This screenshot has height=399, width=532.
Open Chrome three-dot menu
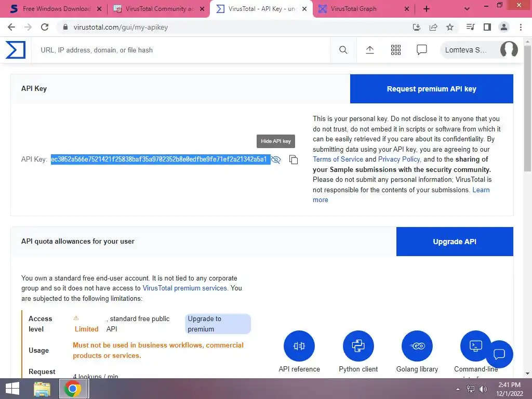coord(521,27)
